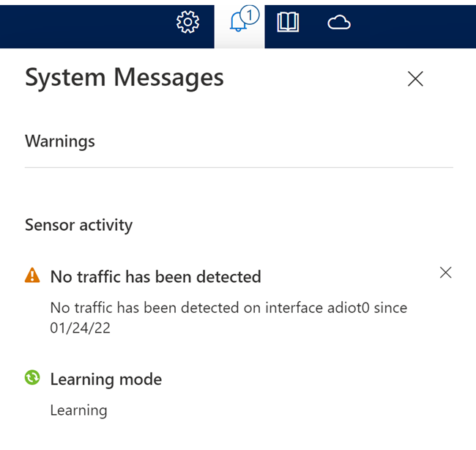Select the System Messages heading

pyautogui.click(x=124, y=78)
